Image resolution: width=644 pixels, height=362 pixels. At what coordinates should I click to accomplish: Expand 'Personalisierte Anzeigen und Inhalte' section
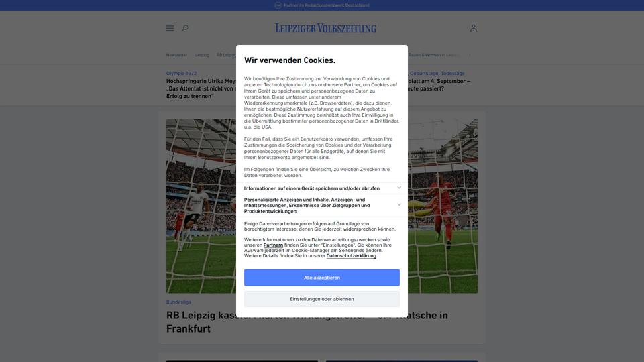(321, 205)
